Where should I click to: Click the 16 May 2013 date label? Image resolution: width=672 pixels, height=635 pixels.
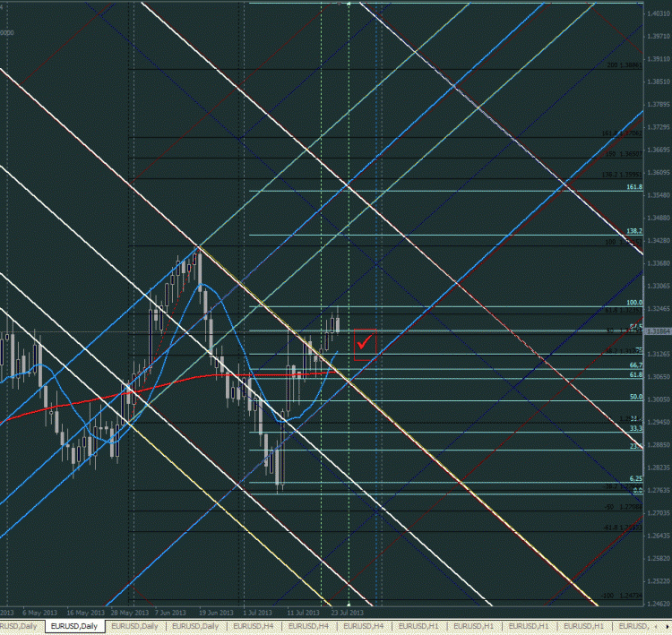pos(85,613)
